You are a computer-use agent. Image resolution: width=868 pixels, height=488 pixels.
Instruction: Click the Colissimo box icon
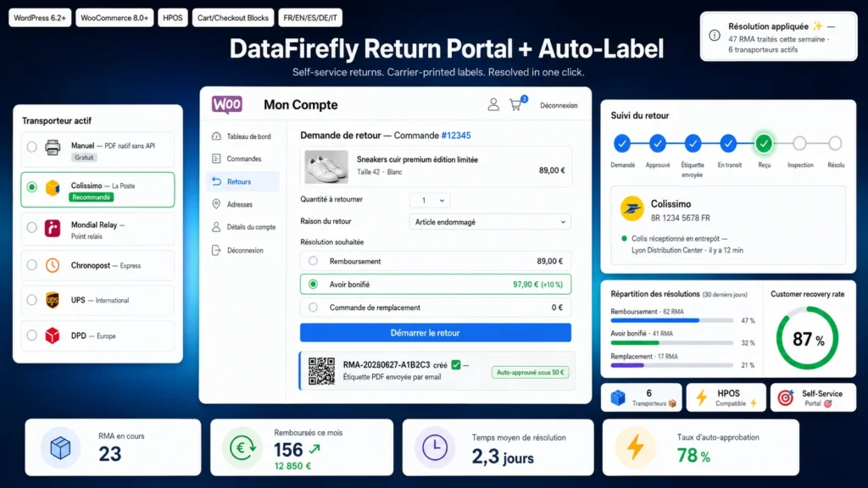pyautogui.click(x=53, y=187)
